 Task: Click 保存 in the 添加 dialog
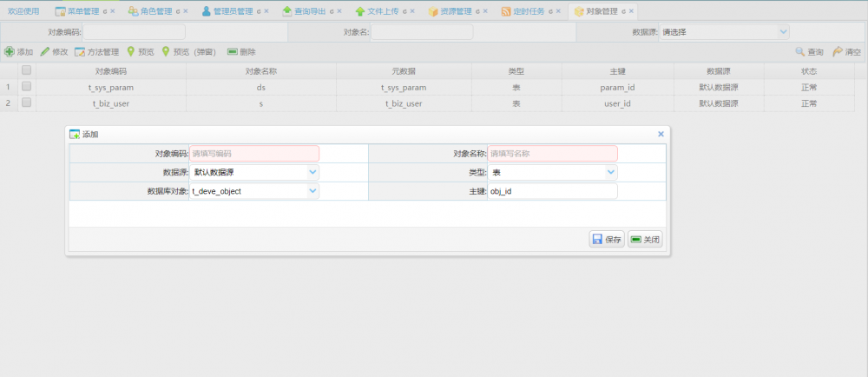(x=607, y=239)
